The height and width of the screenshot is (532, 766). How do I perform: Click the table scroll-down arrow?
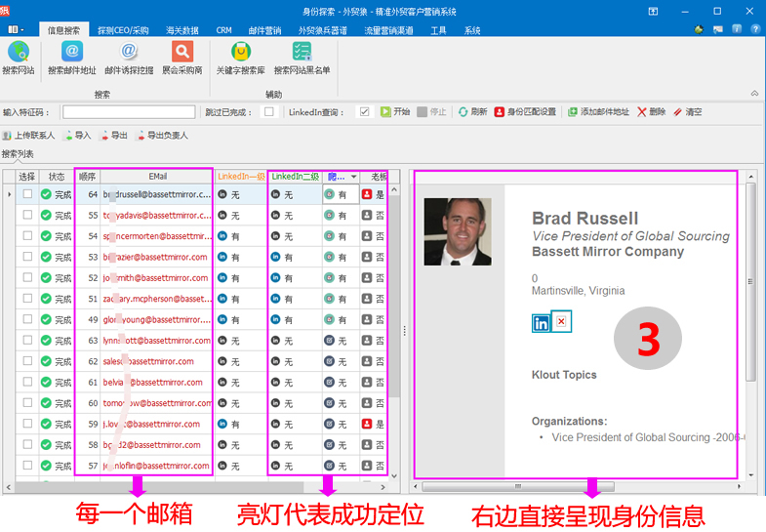pos(394,475)
